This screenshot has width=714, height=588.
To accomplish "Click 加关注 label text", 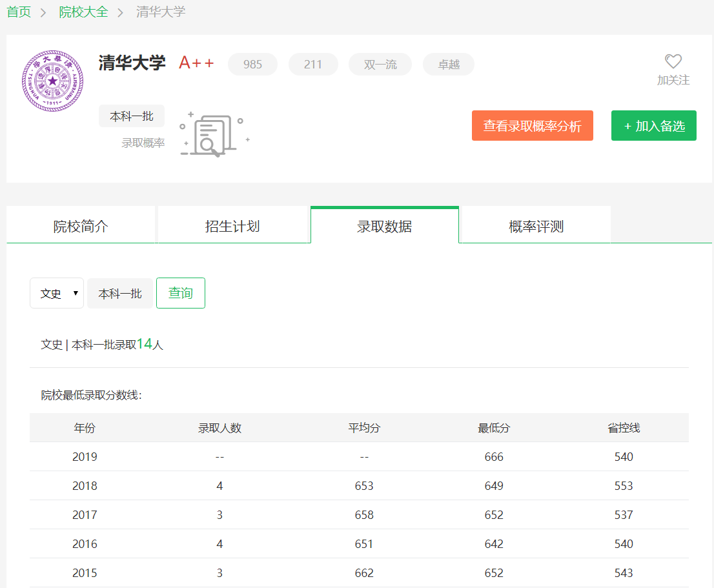I will coord(673,80).
